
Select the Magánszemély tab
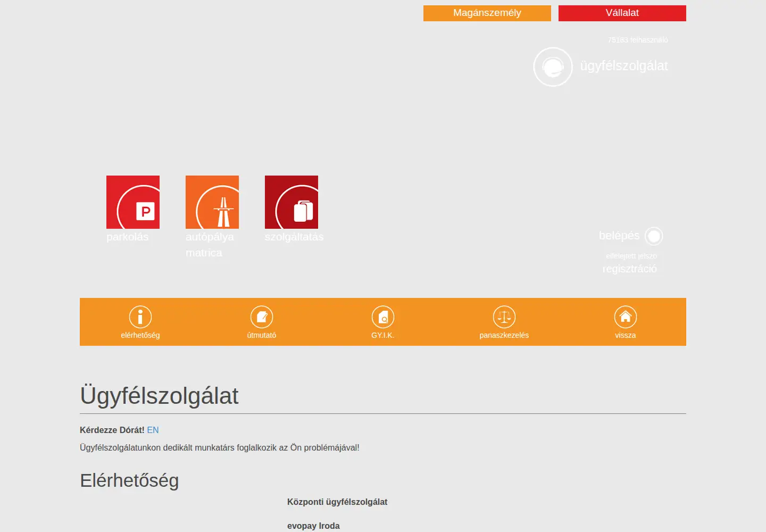pyautogui.click(x=487, y=13)
